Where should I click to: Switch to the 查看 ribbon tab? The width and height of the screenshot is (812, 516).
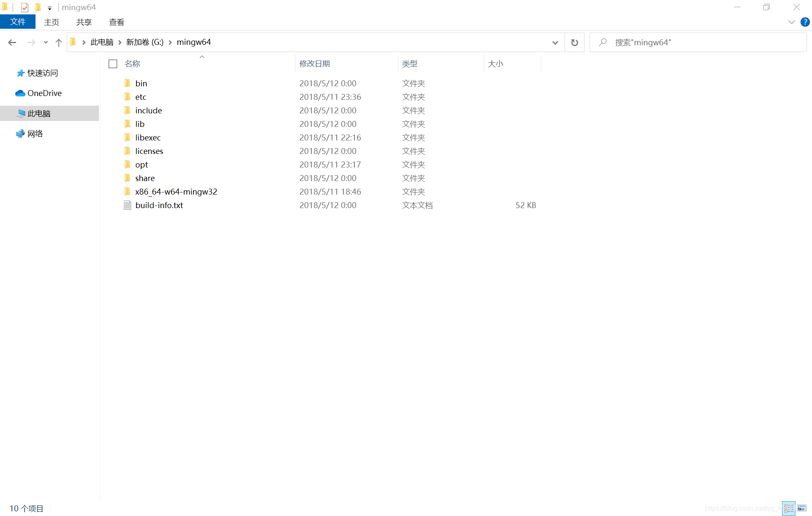click(x=116, y=22)
